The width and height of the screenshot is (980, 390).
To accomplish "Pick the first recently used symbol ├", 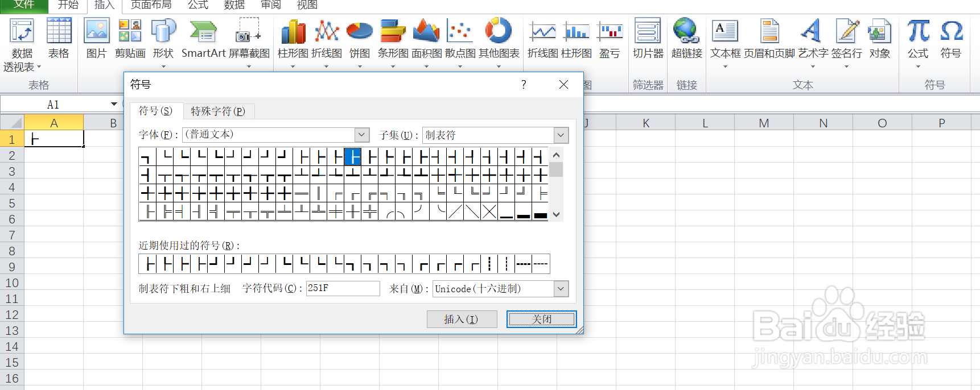I will tap(147, 264).
